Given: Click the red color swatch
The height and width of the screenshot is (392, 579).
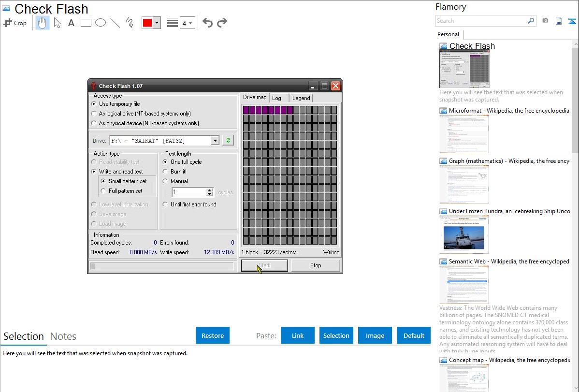Looking at the screenshot, I should click(147, 23).
